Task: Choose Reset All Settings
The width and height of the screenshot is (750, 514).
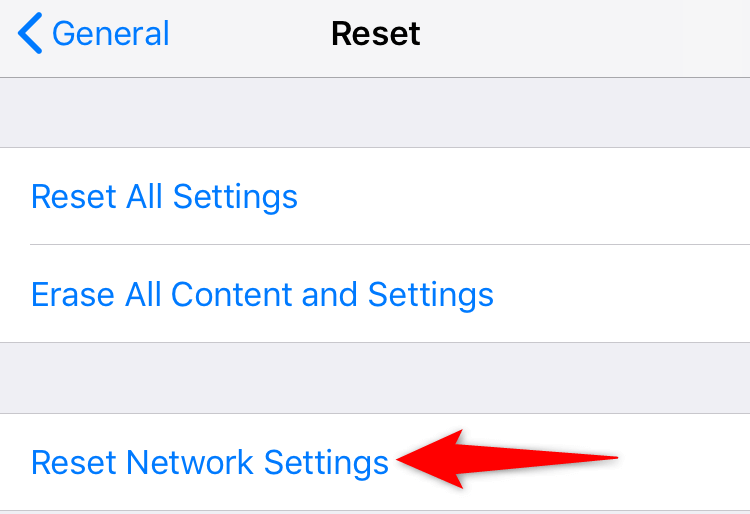Action: 164,197
